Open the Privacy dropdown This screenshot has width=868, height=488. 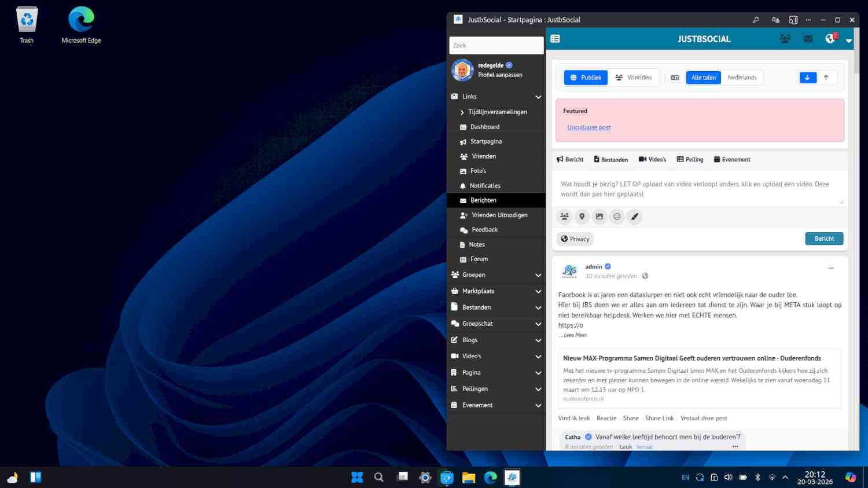point(575,239)
